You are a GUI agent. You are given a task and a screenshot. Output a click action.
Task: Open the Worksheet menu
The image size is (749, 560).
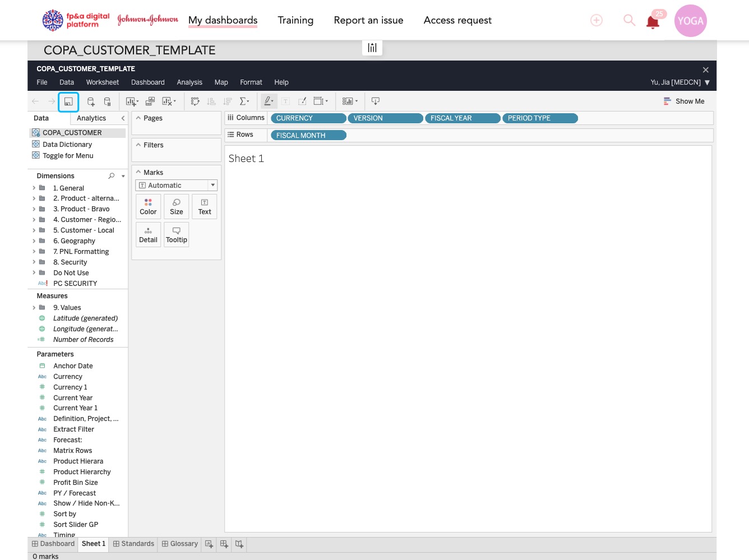tap(103, 82)
